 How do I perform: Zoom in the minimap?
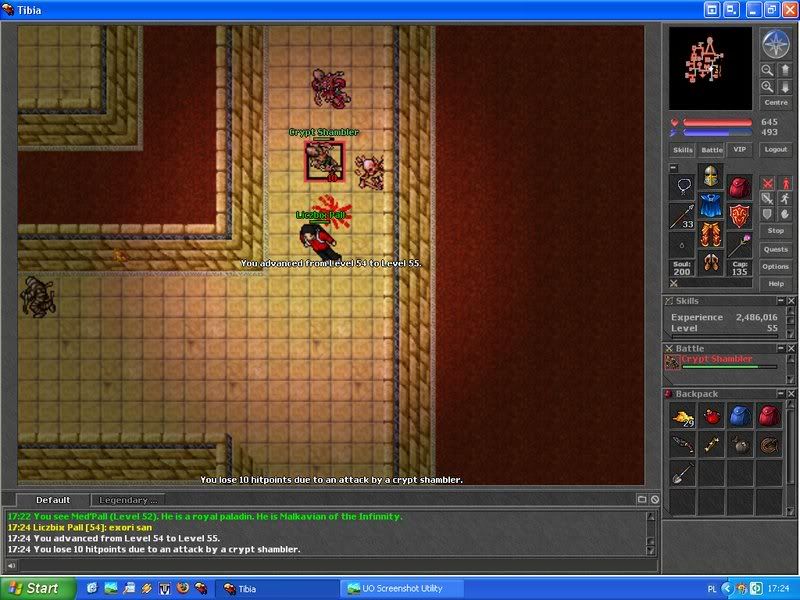[x=767, y=87]
